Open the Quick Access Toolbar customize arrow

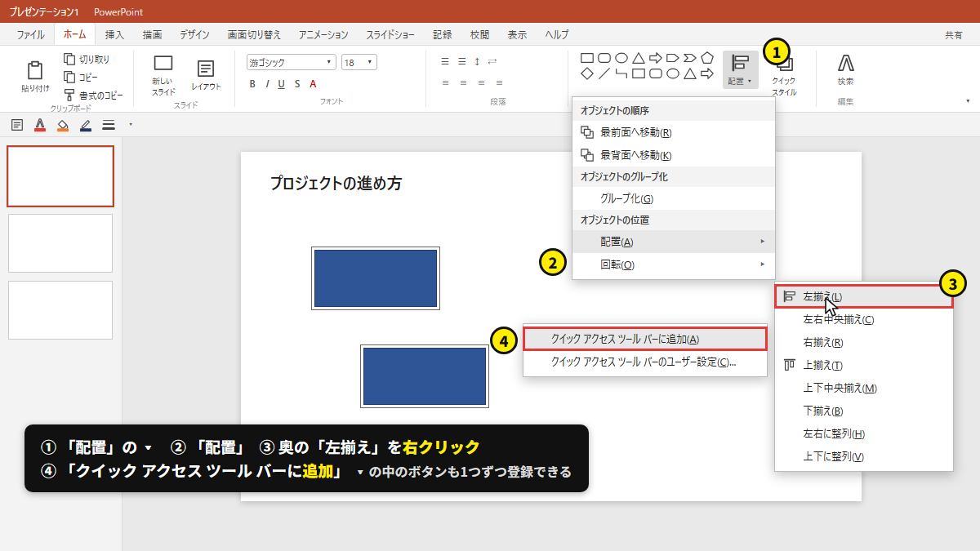131,125
